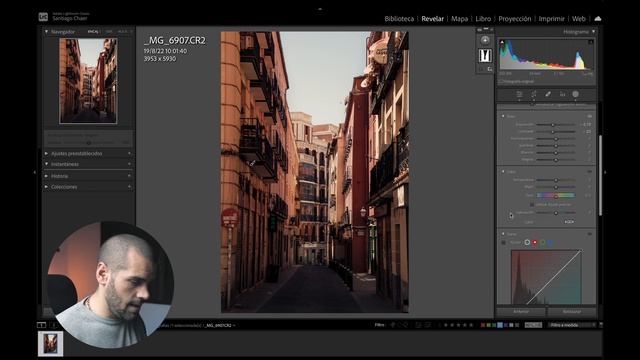The height and width of the screenshot is (360, 640).
Task: Click the right panel collapse arrow
Action: click(x=605, y=172)
